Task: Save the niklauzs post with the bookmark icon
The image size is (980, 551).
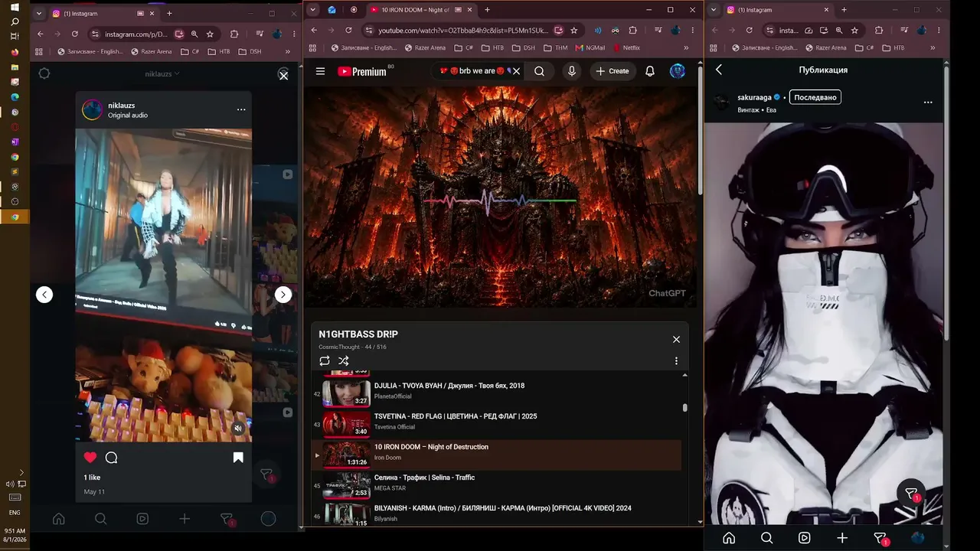Action: tap(238, 458)
